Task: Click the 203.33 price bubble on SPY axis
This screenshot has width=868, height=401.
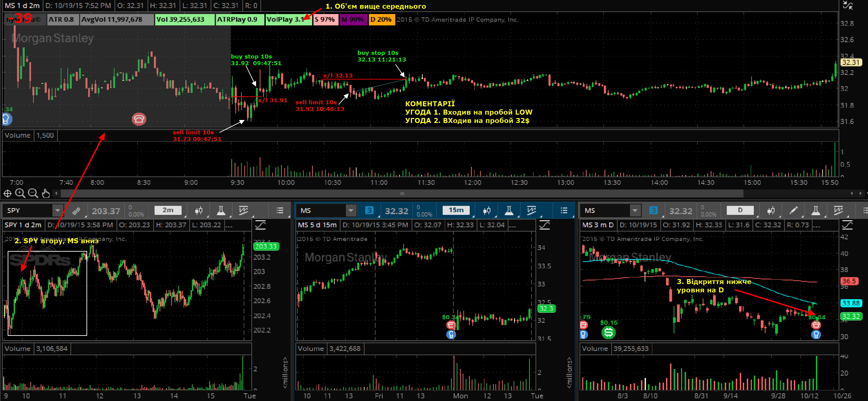Action: [x=266, y=247]
